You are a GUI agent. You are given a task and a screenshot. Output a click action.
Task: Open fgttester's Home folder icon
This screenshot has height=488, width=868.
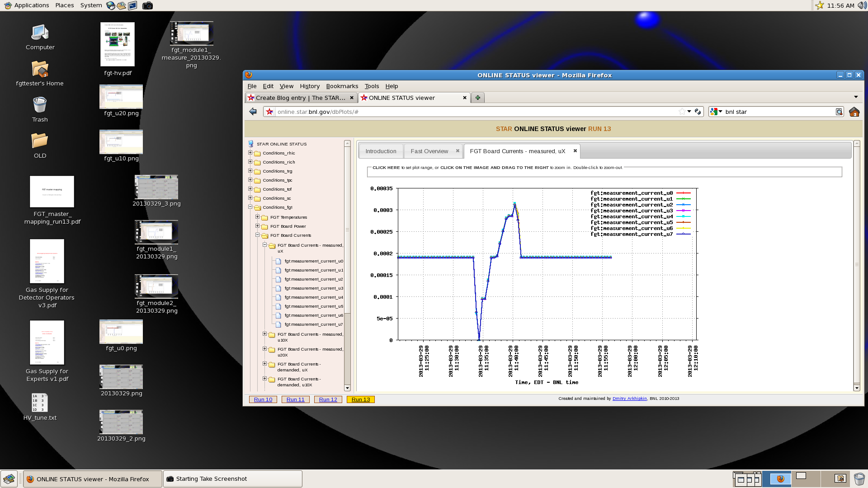[x=40, y=69]
